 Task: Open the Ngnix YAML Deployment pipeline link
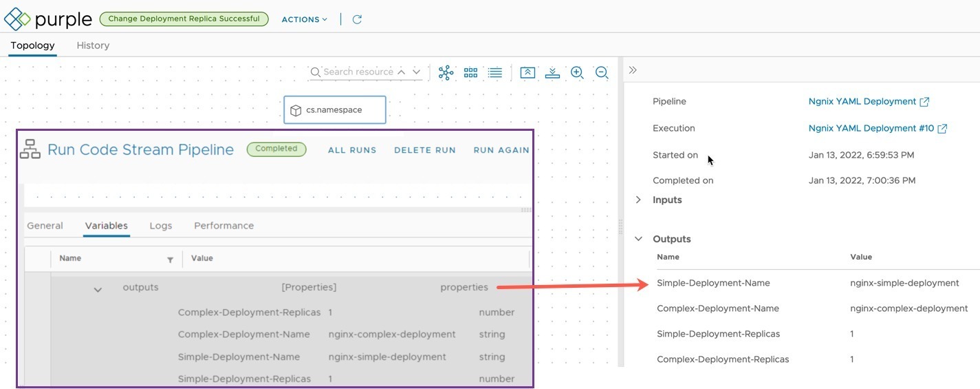pyautogui.click(x=869, y=101)
